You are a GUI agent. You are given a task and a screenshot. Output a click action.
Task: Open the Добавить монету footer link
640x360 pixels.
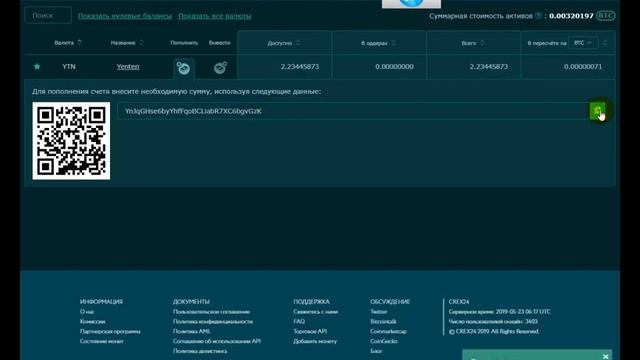(315, 341)
